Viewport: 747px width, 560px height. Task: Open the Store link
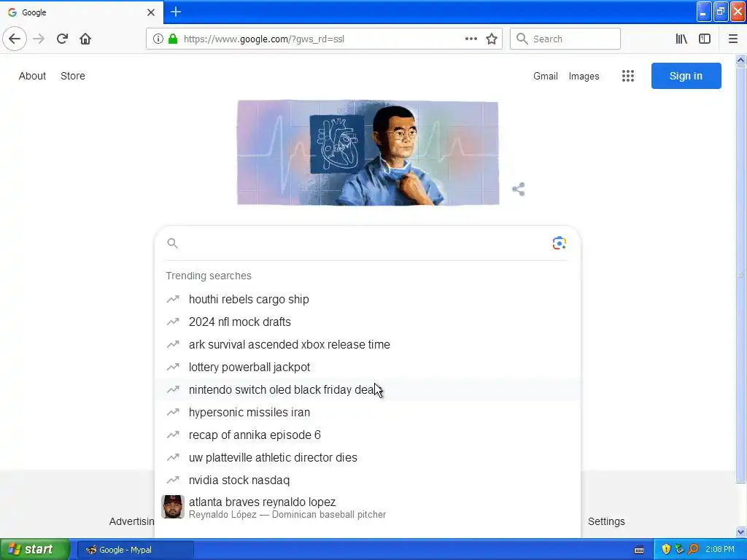pyautogui.click(x=72, y=76)
